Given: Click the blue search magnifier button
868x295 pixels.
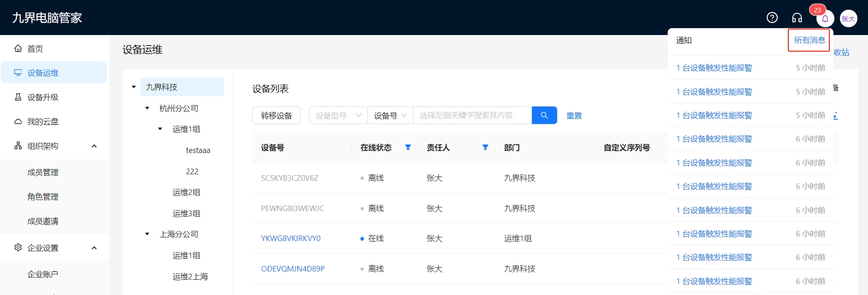Looking at the screenshot, I should (x=544, y=115).
